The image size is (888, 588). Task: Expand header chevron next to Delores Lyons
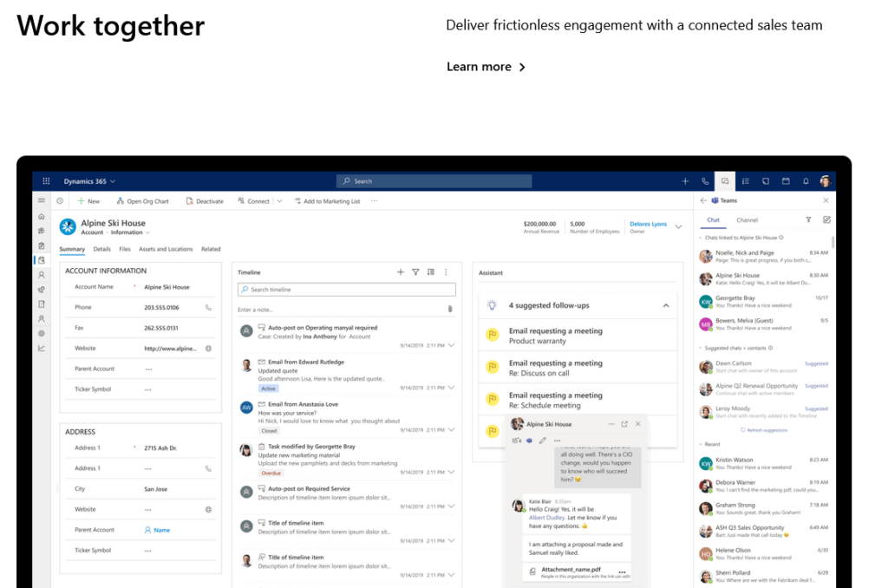tap(678, 226)
